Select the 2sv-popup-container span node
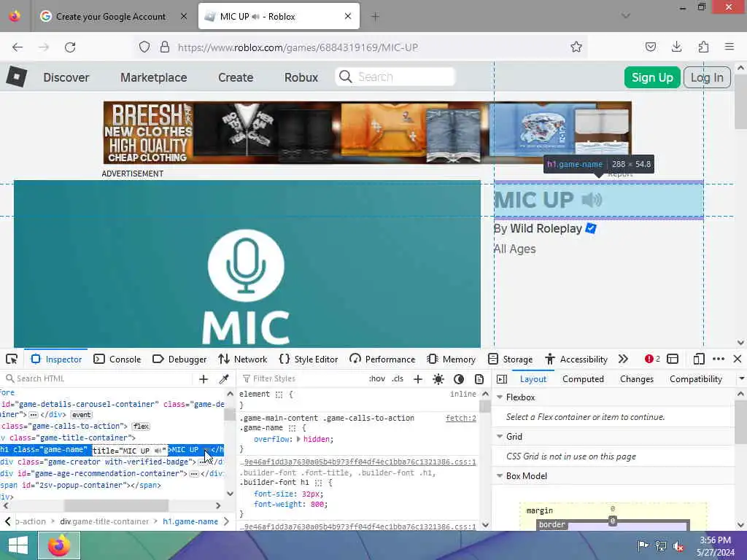 (x=80, y=485)
